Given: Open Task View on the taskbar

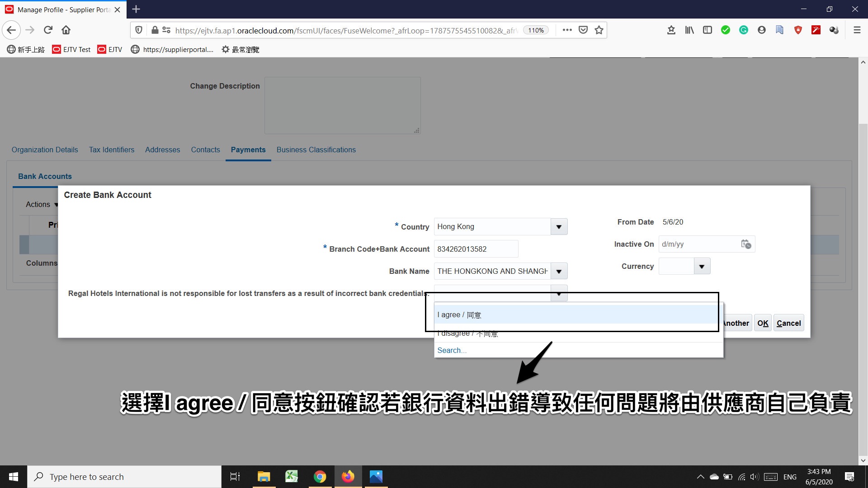Looking at the screenshot, I should (235, 477).
